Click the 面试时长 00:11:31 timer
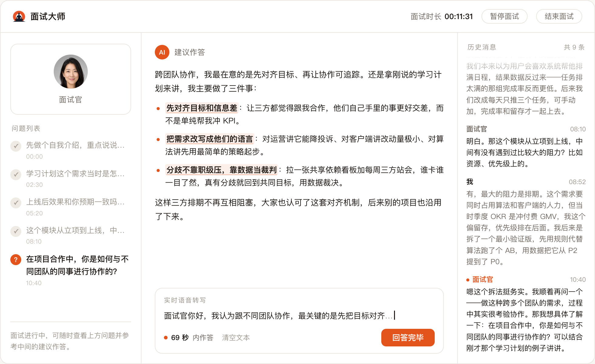 pos(442,16)
